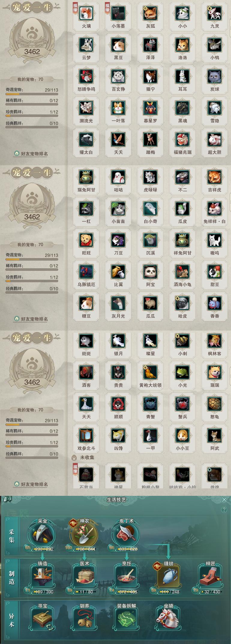Viewport: 231px width, 644px height.
Task: Open the 梓匠 carpentry skill icon
Action: [210, 576]
